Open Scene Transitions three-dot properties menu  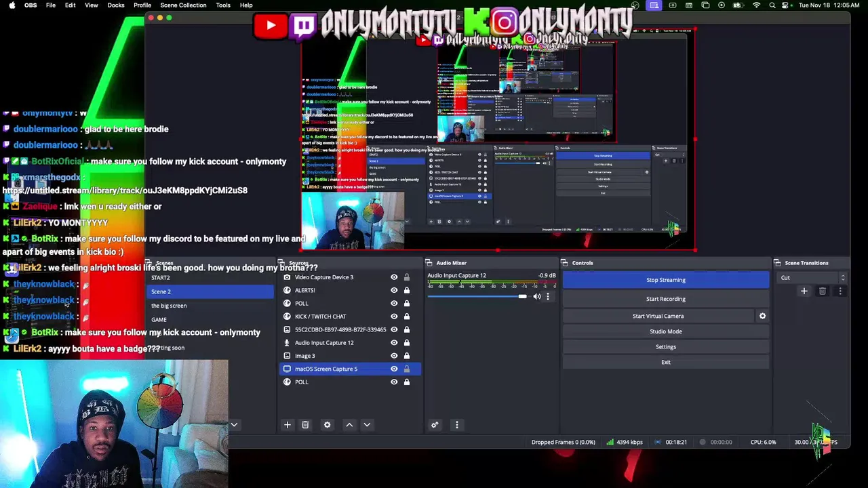tap(840, 291)
